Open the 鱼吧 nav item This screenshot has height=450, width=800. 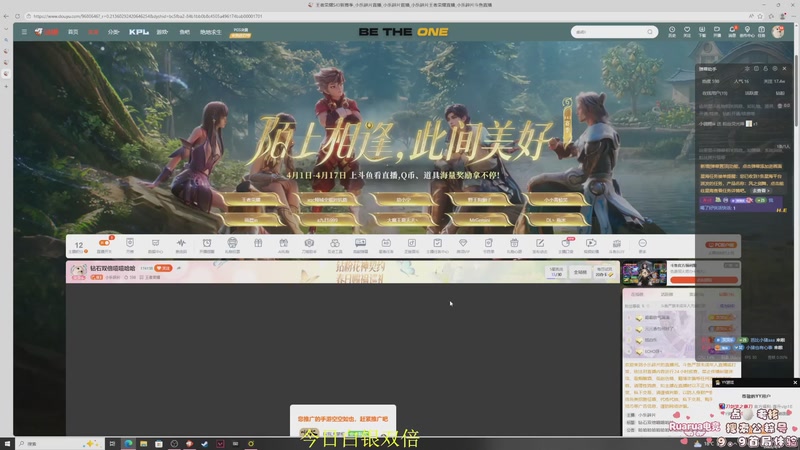[184, 32]
